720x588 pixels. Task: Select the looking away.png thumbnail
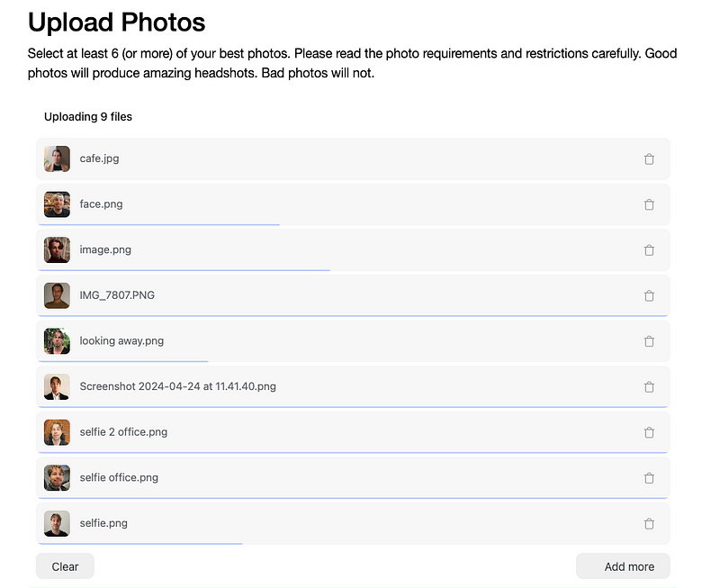coord(57,341)
